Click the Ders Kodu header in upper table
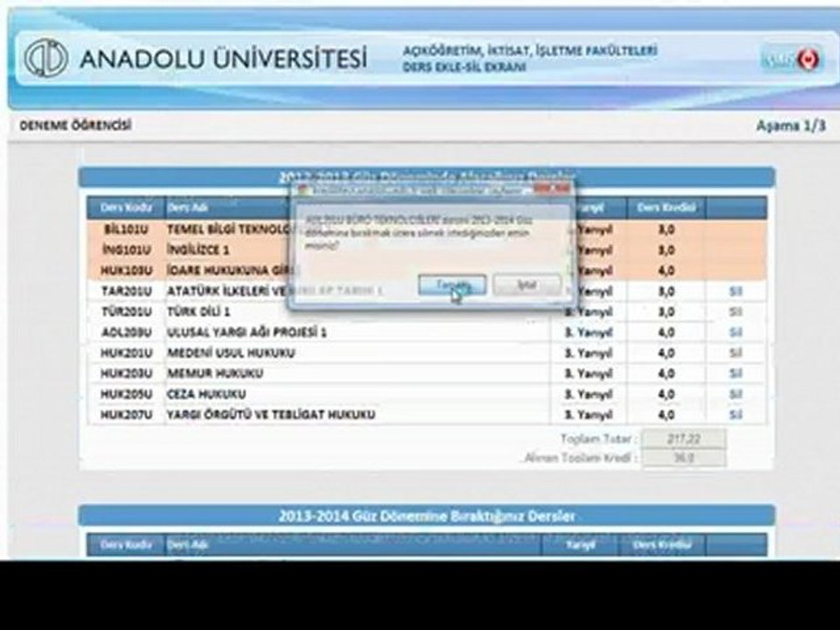 (x=126, y=207)
